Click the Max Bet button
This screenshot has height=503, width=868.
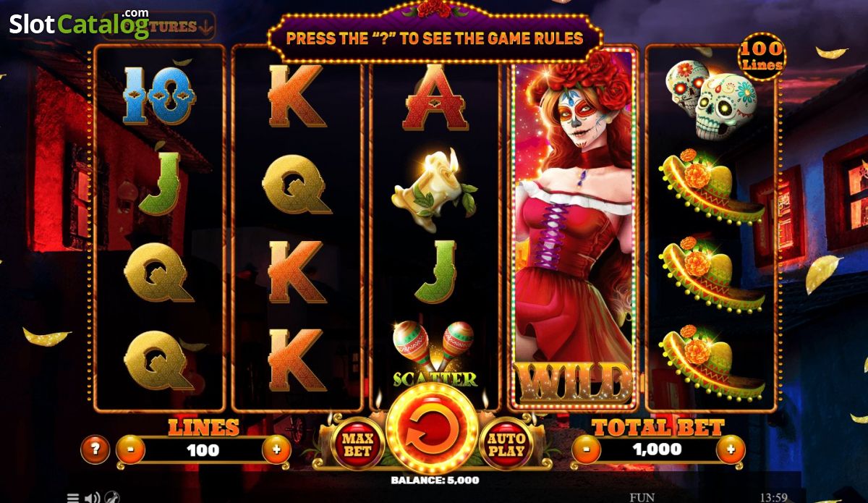(357, 444)
